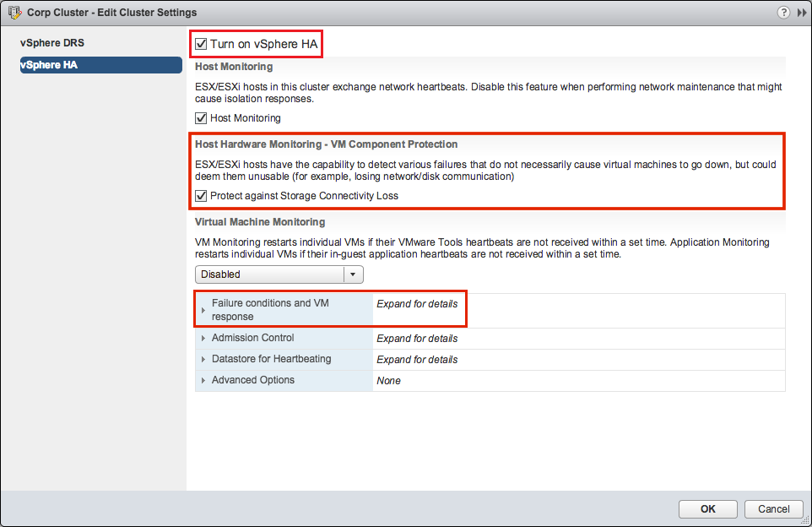Click the Host Monitoring section heading

pos(234,67)
